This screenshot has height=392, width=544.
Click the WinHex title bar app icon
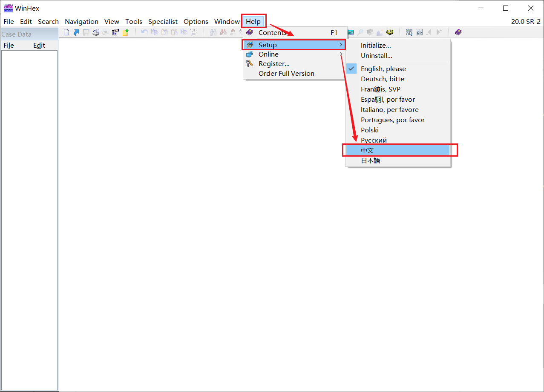tap(9, 8)
